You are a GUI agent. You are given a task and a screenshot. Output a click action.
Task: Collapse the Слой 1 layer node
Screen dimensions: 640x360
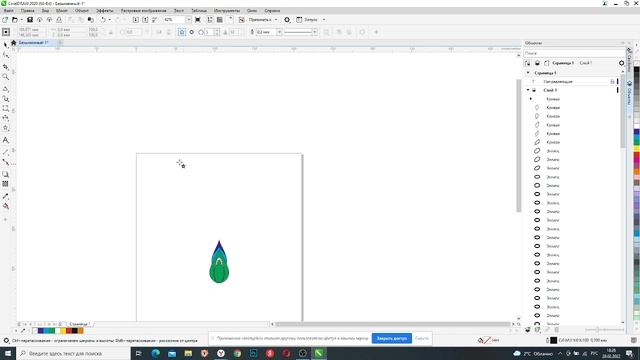pos(528,90)
